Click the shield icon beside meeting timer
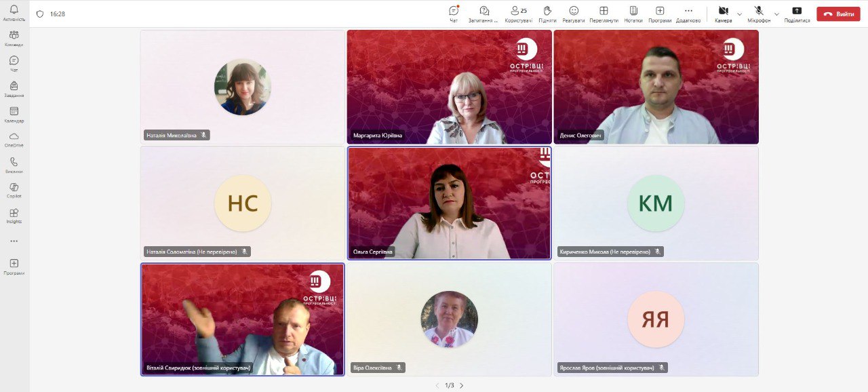Screen dimensions: 868x392 (40, 14)
